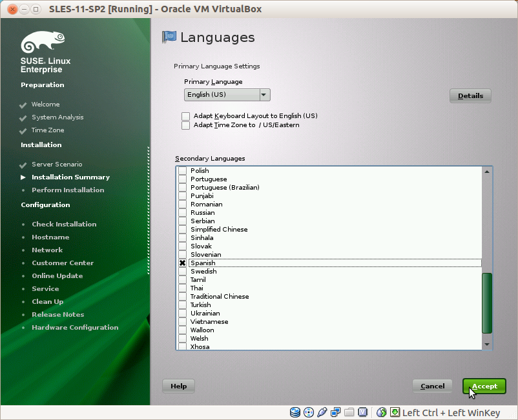Click the Network step in sidebar
518x420 pixels.
click(47, 250)
